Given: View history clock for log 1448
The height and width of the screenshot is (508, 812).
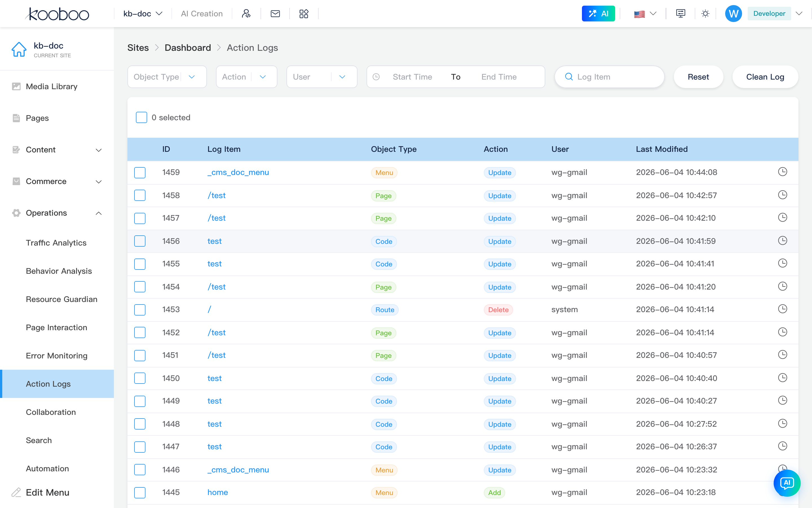Looking at the screenshot, I should coord(782,423).
